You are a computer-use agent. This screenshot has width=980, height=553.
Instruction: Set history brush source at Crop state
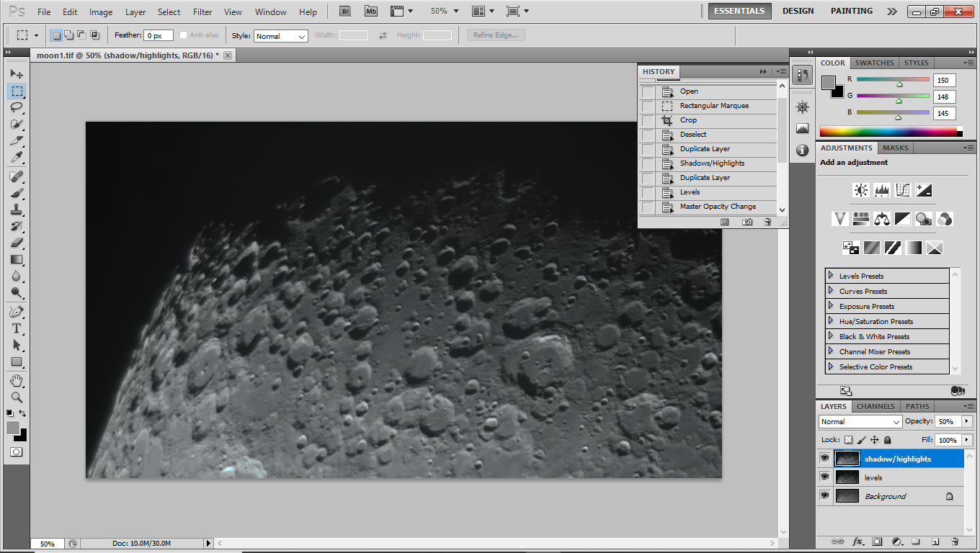pos(648,120)
